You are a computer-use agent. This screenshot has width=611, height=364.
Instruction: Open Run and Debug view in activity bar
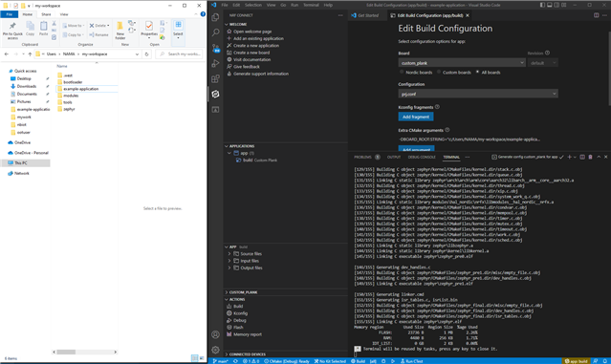pyautogui.click(x=215, y=63)
